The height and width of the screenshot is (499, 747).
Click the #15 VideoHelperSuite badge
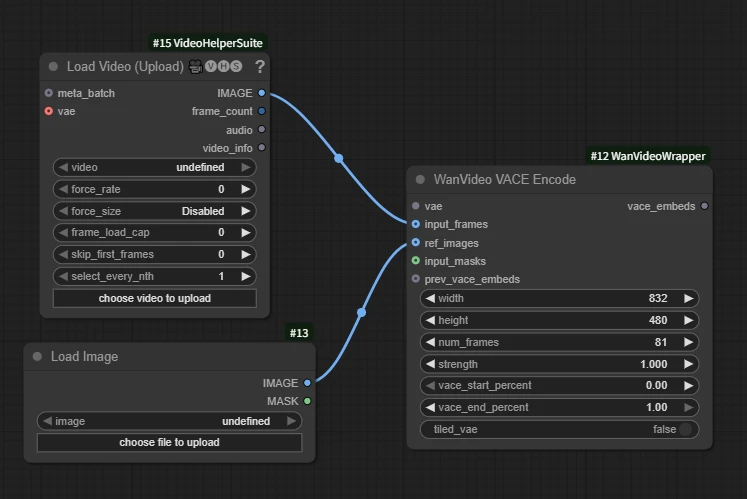(x=208, y=43)
